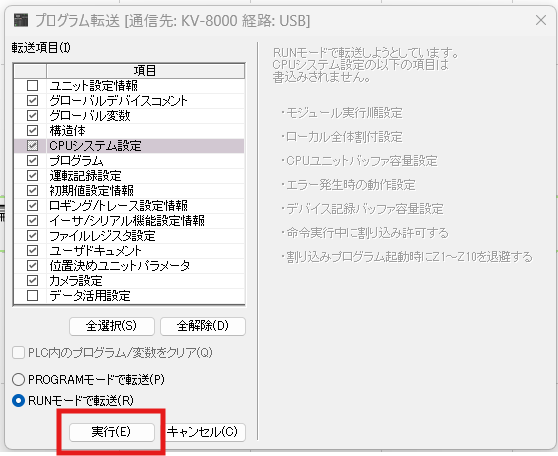Select RUNモードで転送(R) radio button
The height and width of the screenshot is (456, 558).
tap(18, 401)
